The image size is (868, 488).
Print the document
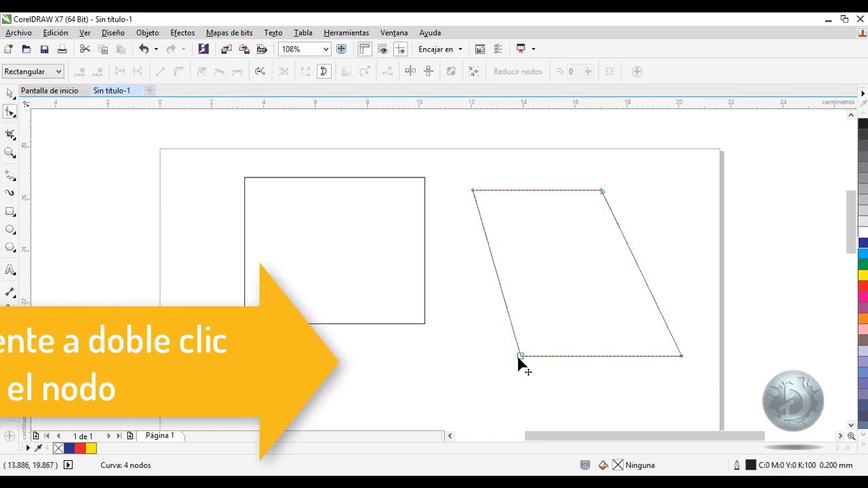click(x=62, y=49)
